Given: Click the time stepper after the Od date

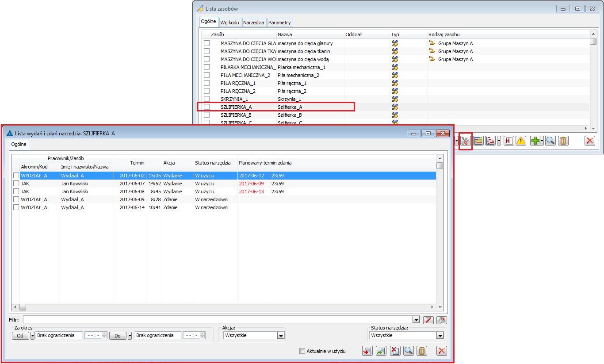Looking at the screenshot, I should point(104,336).
